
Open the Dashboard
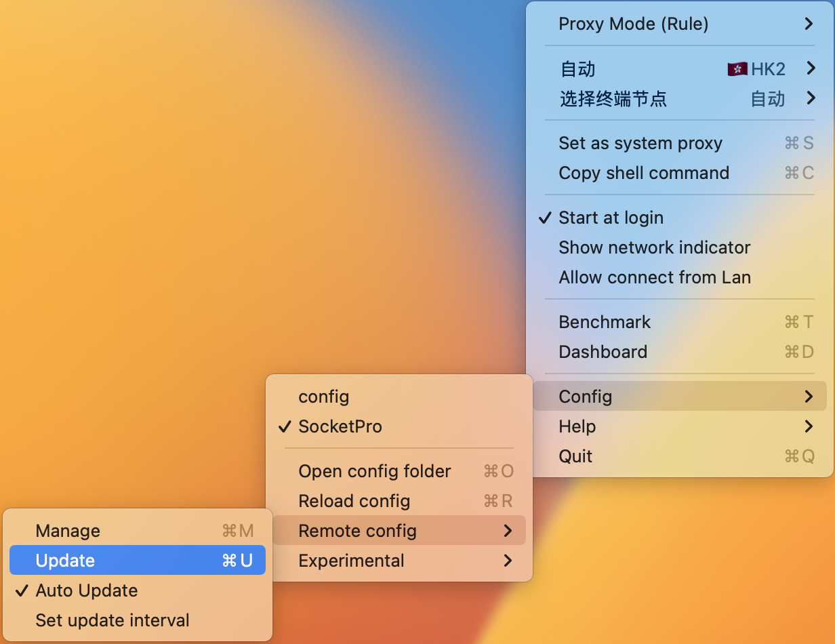pyautogui.click(x=680, y=352)
